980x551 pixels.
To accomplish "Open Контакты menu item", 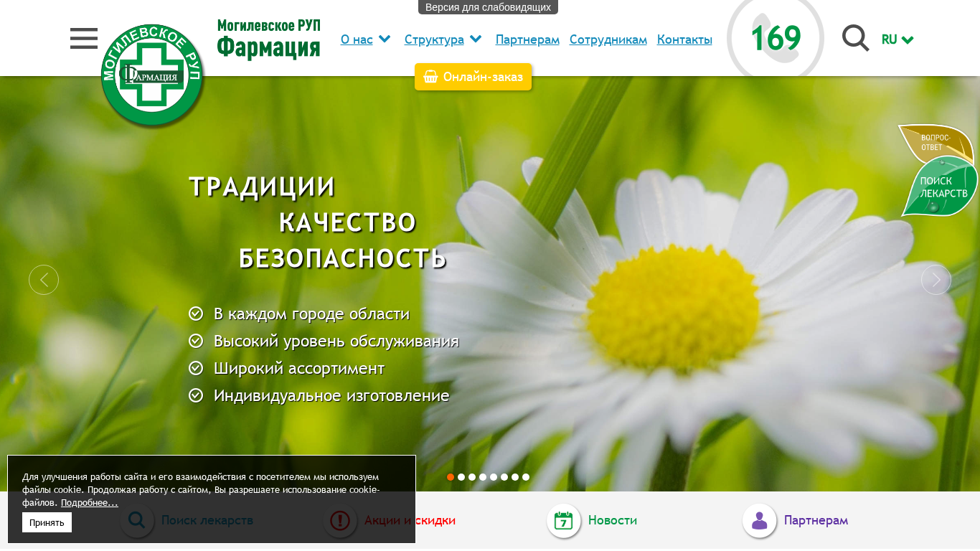I will pos(684,39).
